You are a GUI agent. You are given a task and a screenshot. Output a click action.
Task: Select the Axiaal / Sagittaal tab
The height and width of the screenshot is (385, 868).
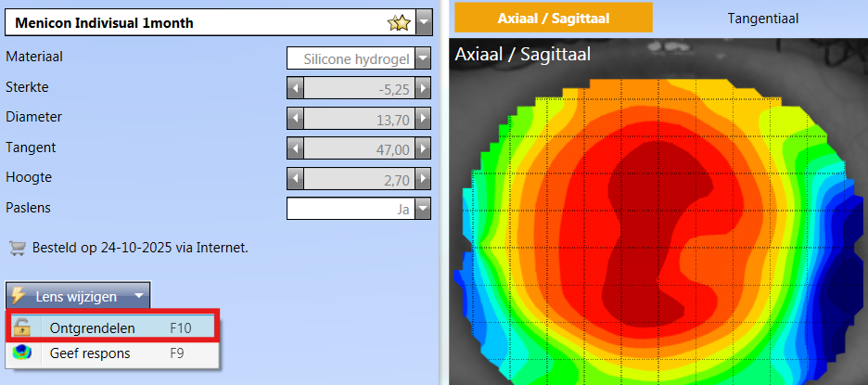pyautogui.click(x=553, y=18)
